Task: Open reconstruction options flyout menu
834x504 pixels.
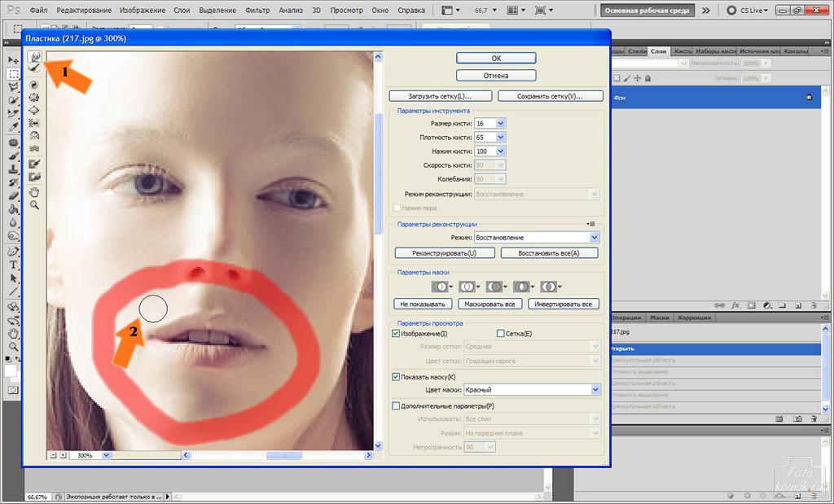Action: point(591,224)
